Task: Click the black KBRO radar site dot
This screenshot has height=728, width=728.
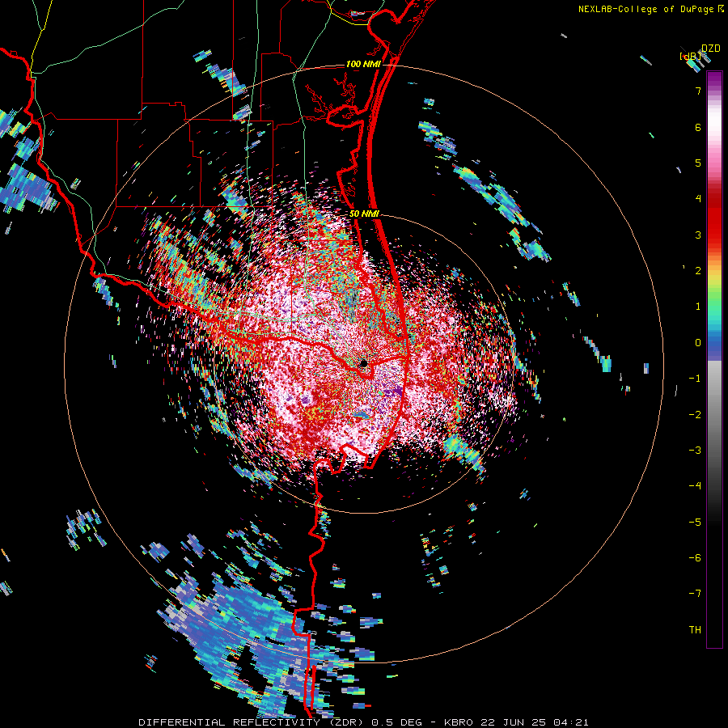Action: click(364, 363)
